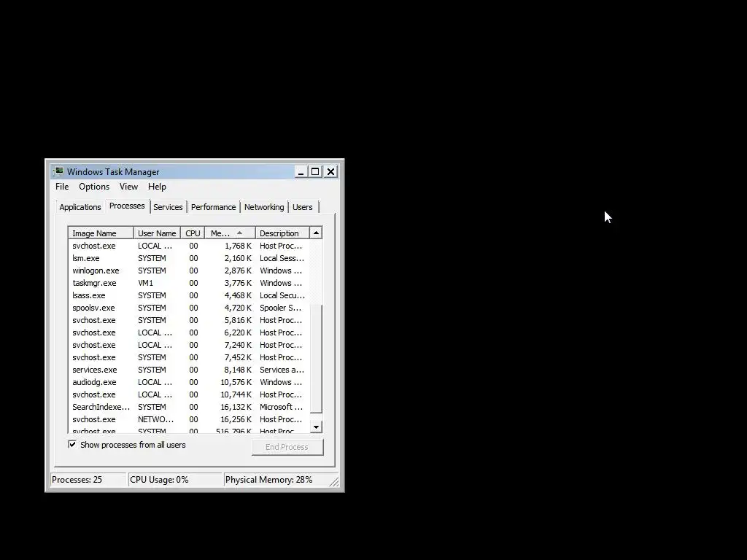Select the audiodg.exe process
The height and width of the screenshot is (560, 747).
point(189,382)
